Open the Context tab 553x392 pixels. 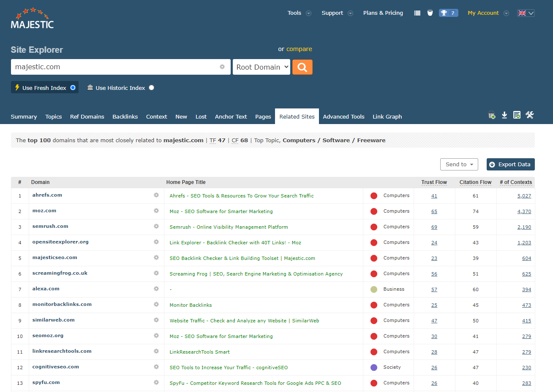[x=157, y=116]
